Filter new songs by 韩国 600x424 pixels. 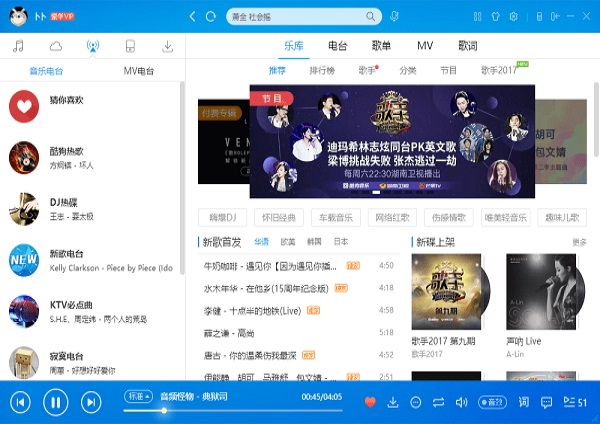pos(314,242)
